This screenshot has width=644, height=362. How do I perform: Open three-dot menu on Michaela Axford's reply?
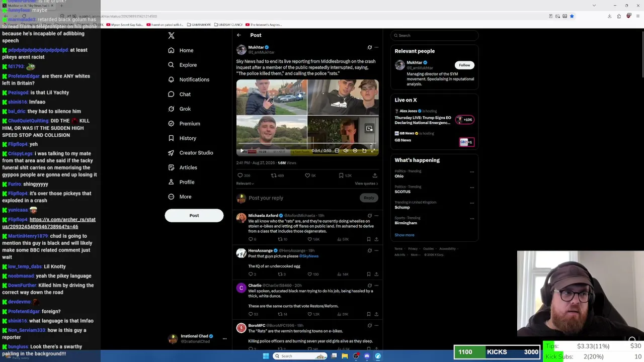tap(376, 216)
